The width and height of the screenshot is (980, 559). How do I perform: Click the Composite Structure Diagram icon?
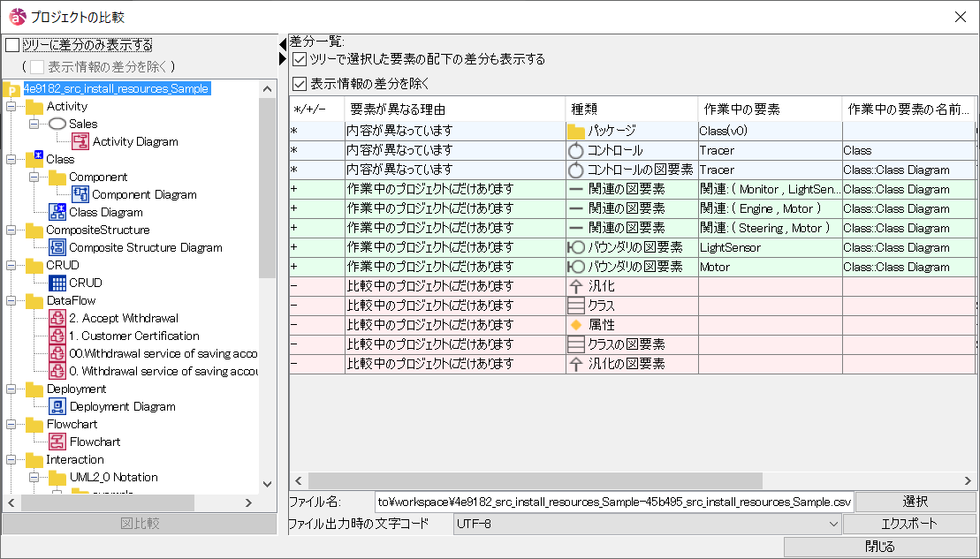(57, 247)
